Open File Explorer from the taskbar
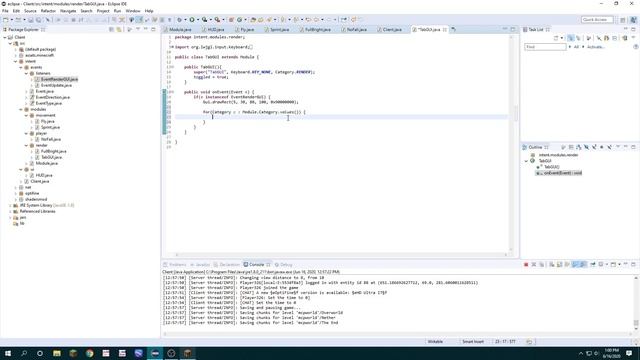 (57, 353)
